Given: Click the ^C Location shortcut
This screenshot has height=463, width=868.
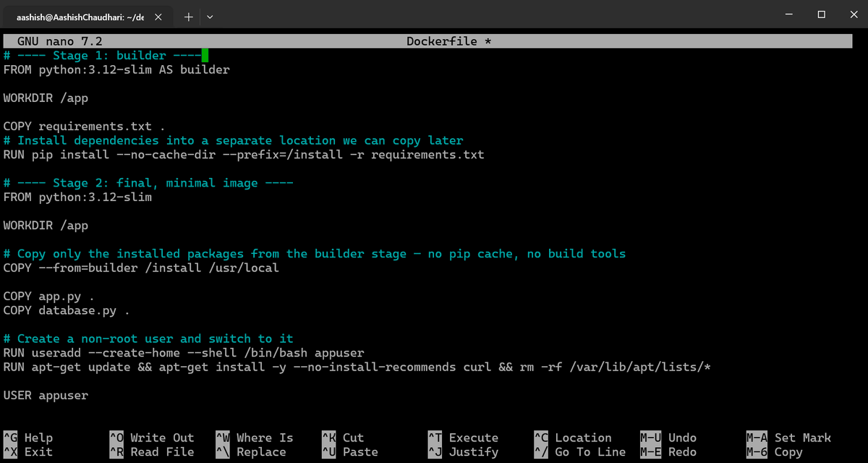Looking at the screenshot, I should 573,438.
